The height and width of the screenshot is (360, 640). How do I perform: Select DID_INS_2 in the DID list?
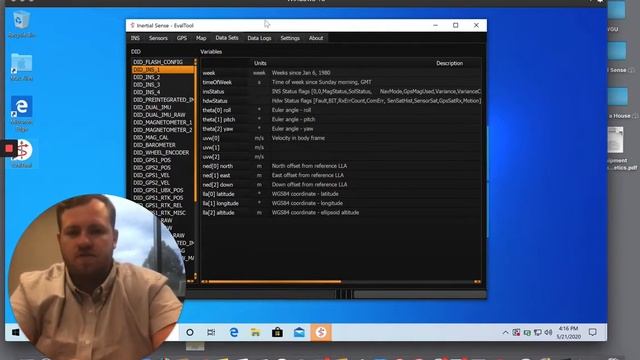pos(162,77)
